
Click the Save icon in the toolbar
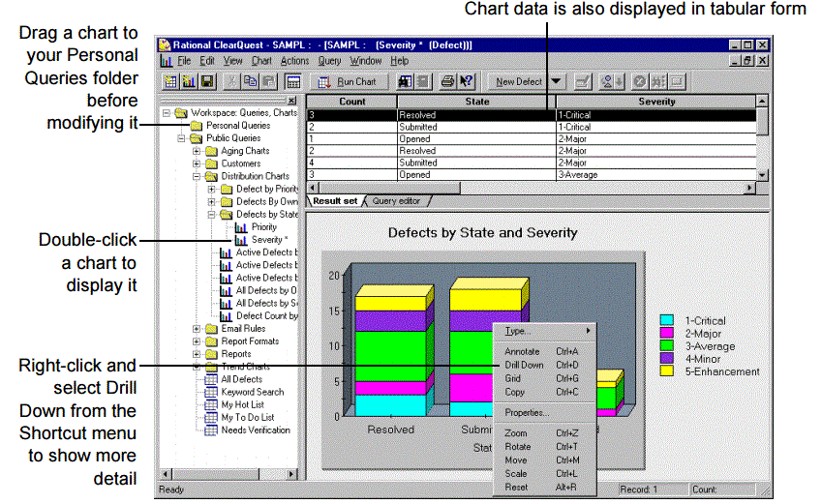(x=206, y=83)
